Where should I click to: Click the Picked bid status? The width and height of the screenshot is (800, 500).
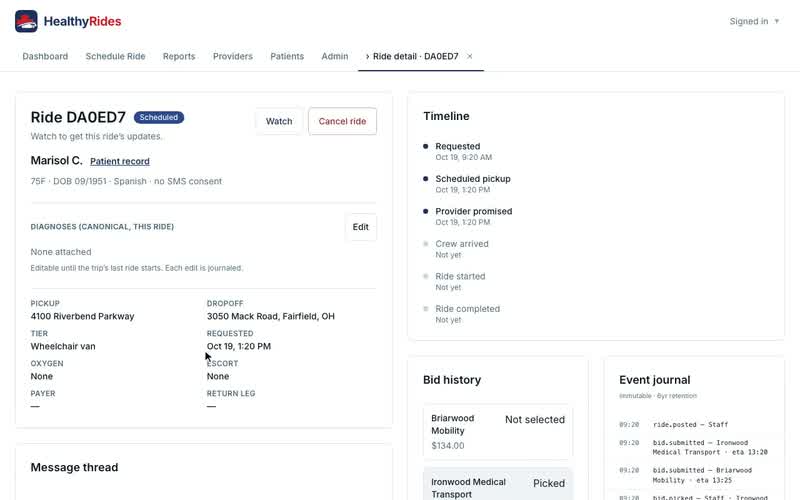[x=549, y=483]
